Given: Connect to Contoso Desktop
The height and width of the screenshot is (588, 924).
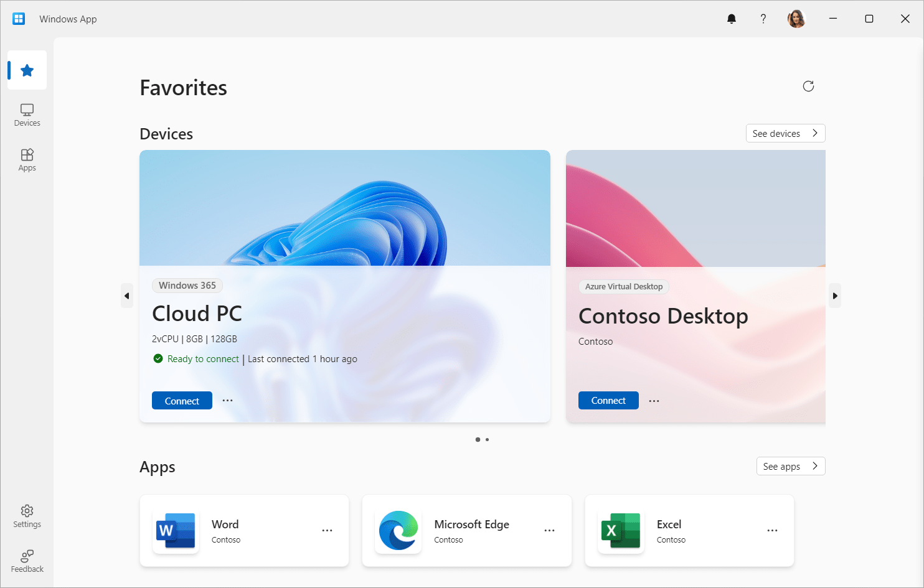Looking at the screenshot, I should (608, 400).
